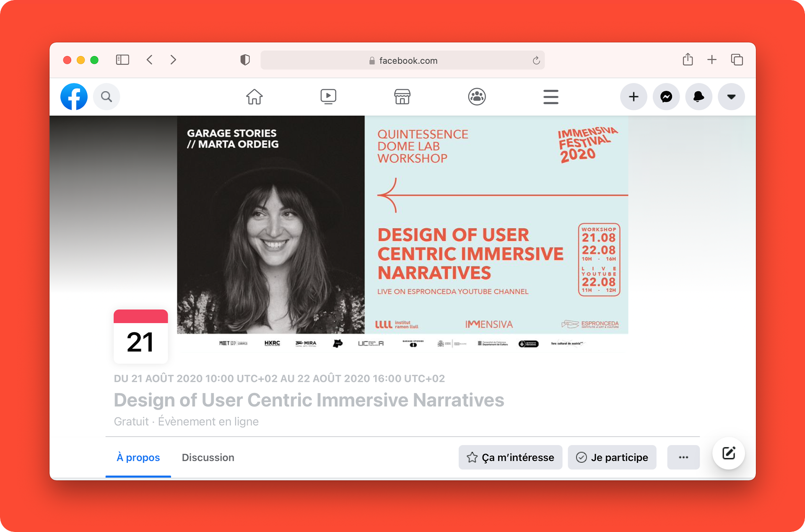Click the event date line DU 21 AOÛT 2020
Viewport: 805px width, 532px height.
point(279,379)
